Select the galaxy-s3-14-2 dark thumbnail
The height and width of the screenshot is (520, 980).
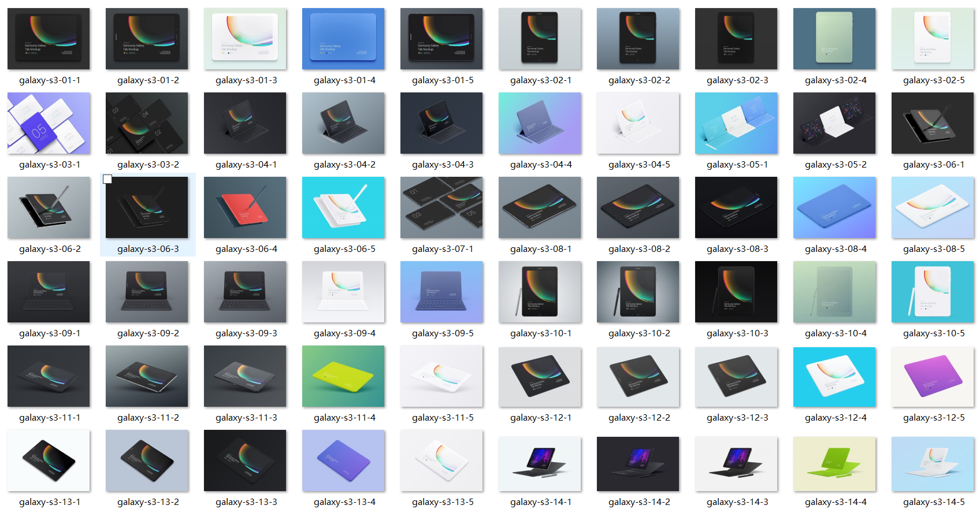click(638, 463)
